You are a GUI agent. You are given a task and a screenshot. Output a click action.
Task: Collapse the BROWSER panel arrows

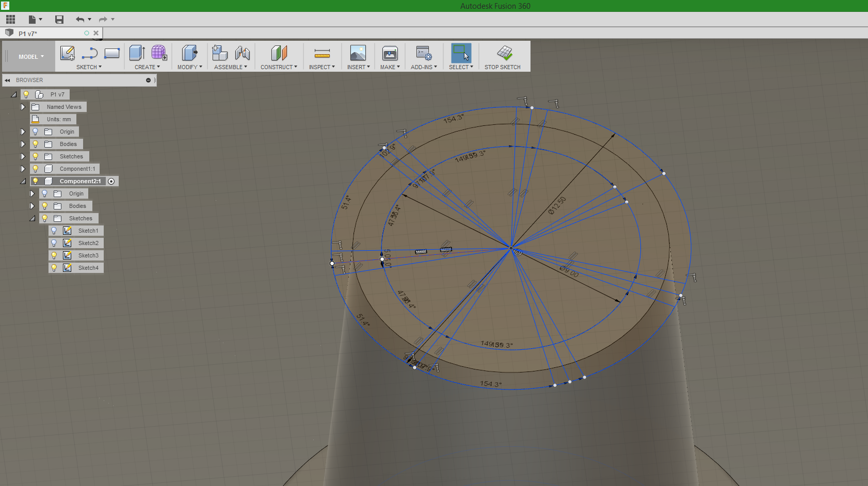pyautogui.click(x=7, y=80)
